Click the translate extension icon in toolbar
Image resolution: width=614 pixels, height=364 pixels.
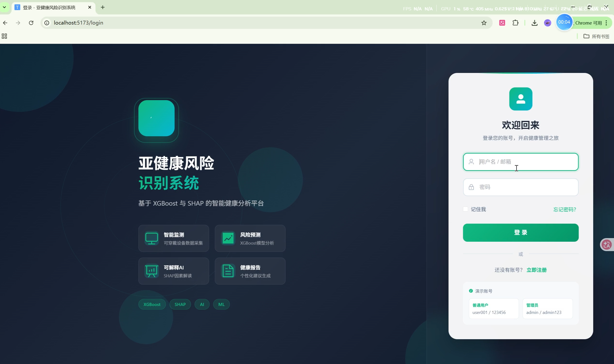click(502, 23)
